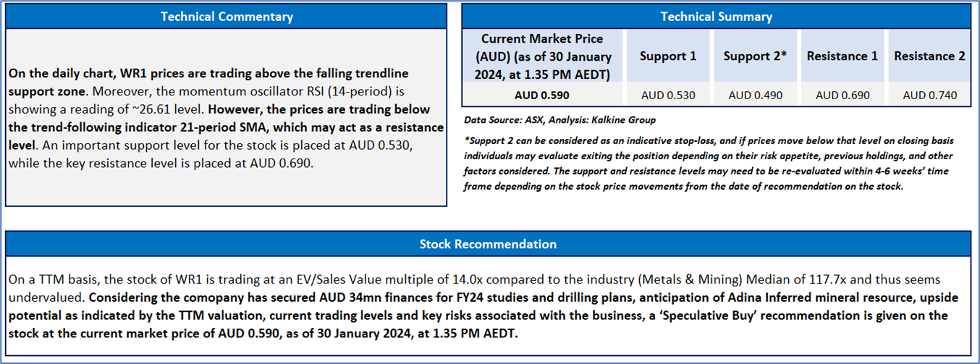Click the Support 2* column header
980x364 pixels.
(x=757, y=56)
